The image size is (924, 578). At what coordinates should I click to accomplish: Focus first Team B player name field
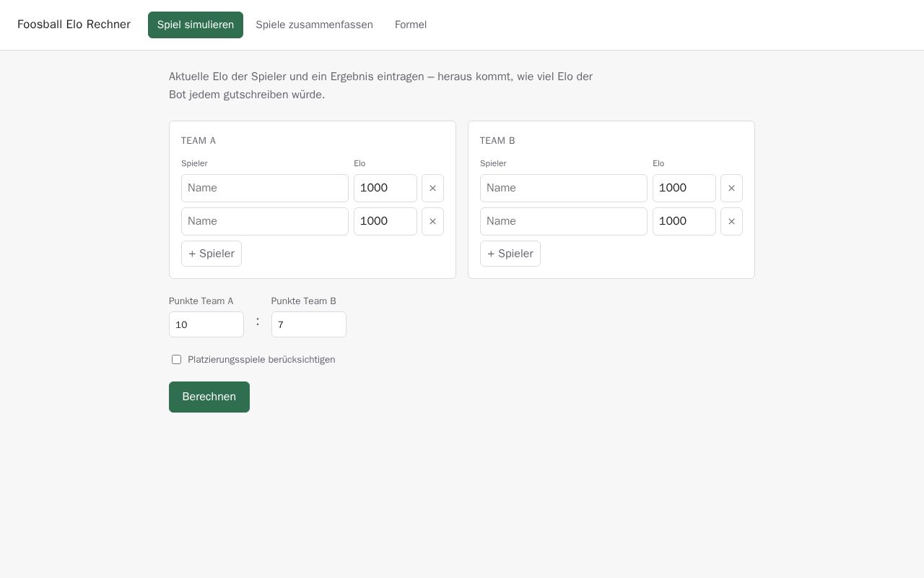pyautogui.click(x=564, y=188)
